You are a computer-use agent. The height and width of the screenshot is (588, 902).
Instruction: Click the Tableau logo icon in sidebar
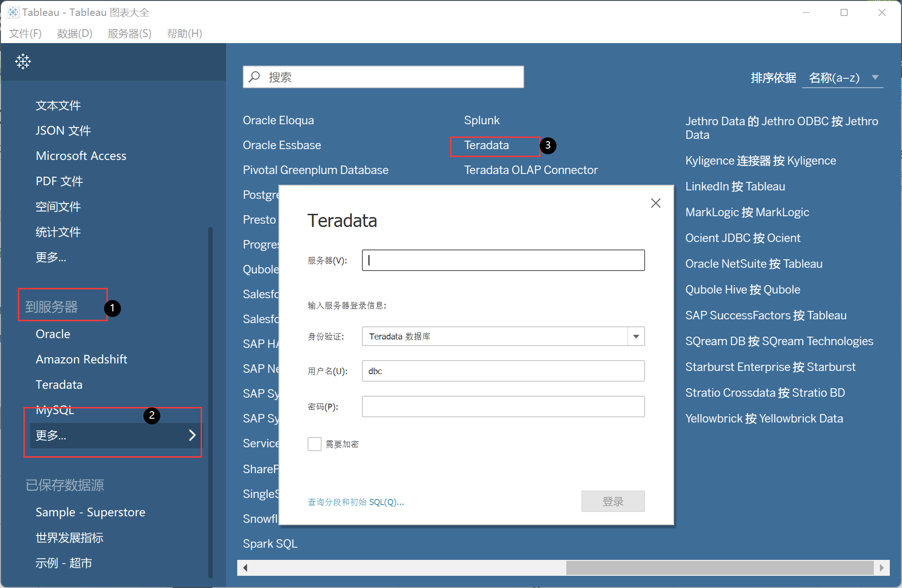pyautogui.click(x=23, y=61)
